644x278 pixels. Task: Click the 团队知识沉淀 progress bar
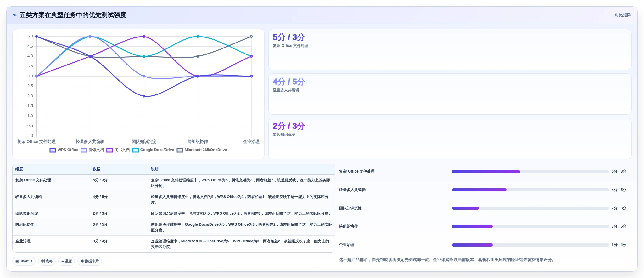530,208
